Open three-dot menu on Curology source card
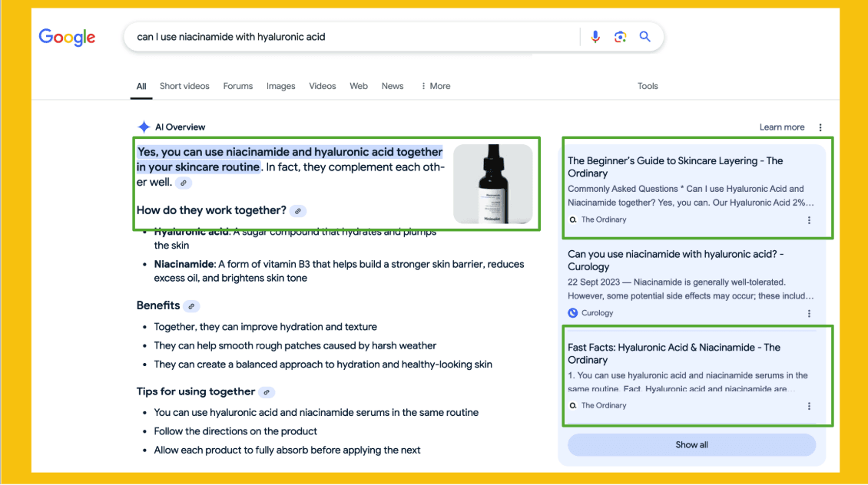 (x=809, y=313)
